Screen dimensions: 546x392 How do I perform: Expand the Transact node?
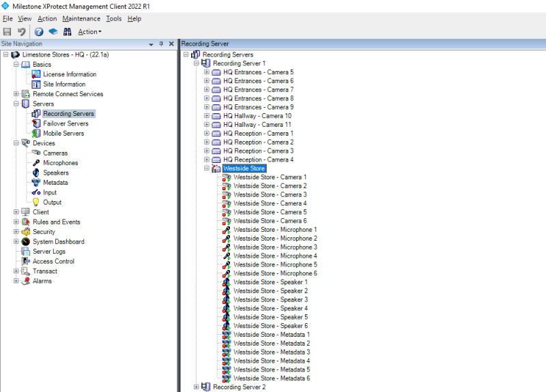click(16, 271)
